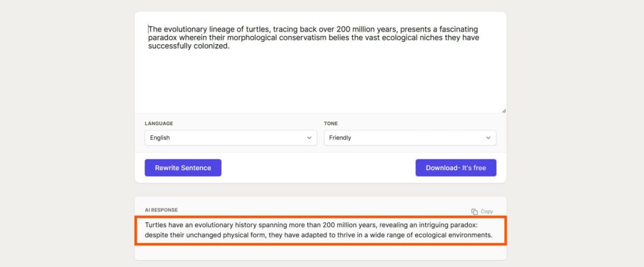Click the input line starting 'The evolutionary lineage'
Screen dimensions: 644x267
tap(313, 29)
